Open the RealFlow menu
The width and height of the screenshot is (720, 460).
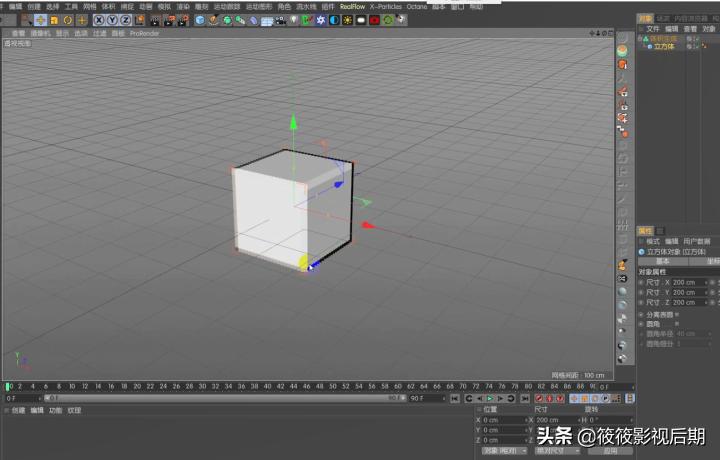(x=352, y=6)
